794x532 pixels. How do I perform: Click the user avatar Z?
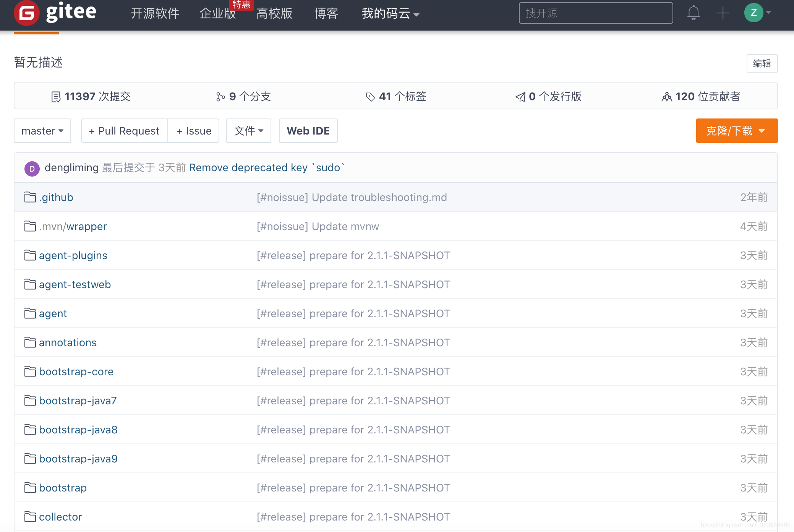pos(753,13)
